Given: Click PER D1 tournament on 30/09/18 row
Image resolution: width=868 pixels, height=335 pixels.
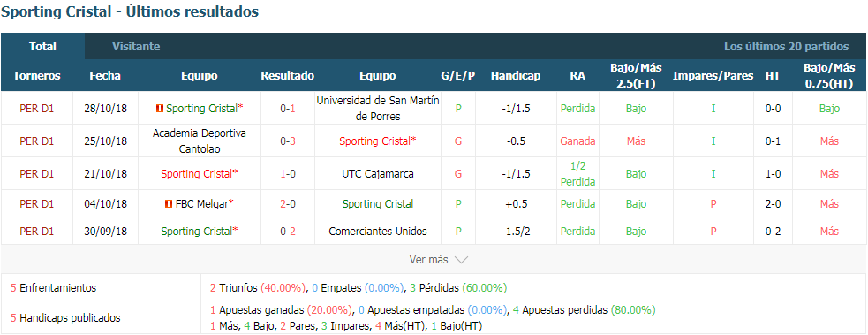Looking at the screenshot, I should pyautogui.click(x=36, y=232).
